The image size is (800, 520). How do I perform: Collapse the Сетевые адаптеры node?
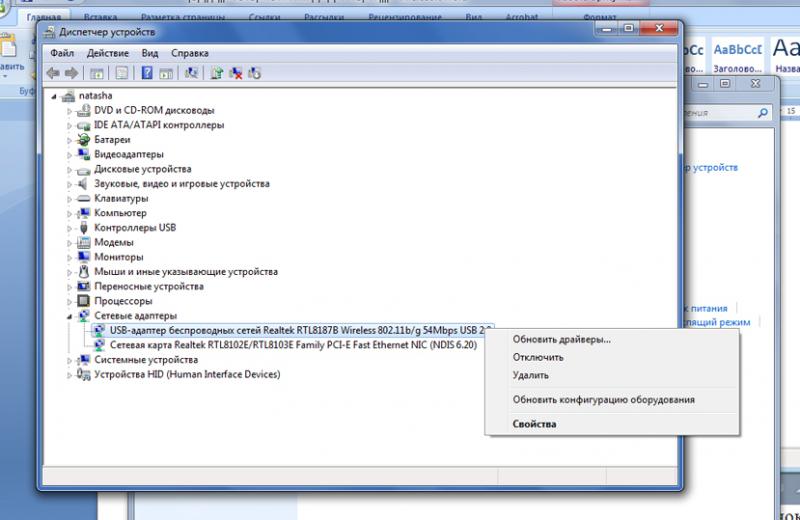69,316
